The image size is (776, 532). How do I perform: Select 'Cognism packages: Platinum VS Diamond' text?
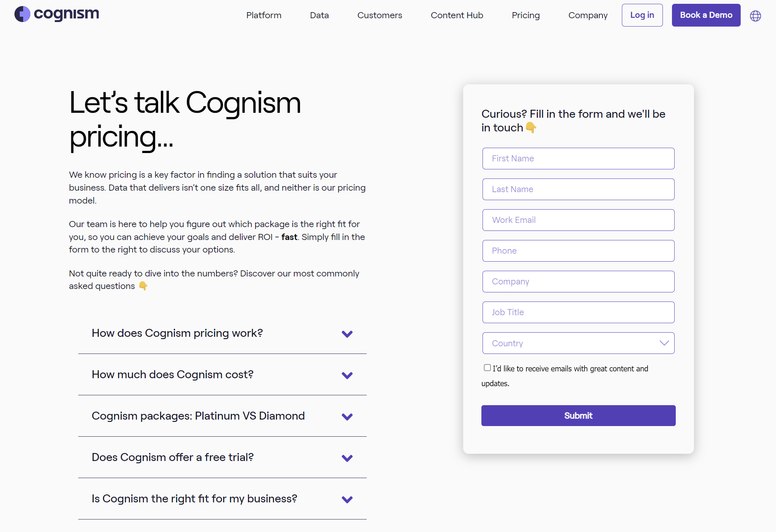point(198,416)
